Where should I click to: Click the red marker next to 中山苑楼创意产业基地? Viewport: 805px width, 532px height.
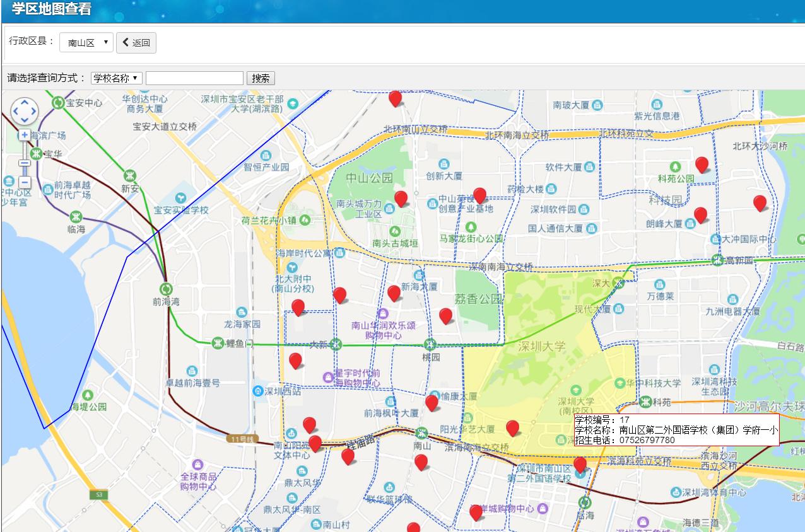pos(479,195)
